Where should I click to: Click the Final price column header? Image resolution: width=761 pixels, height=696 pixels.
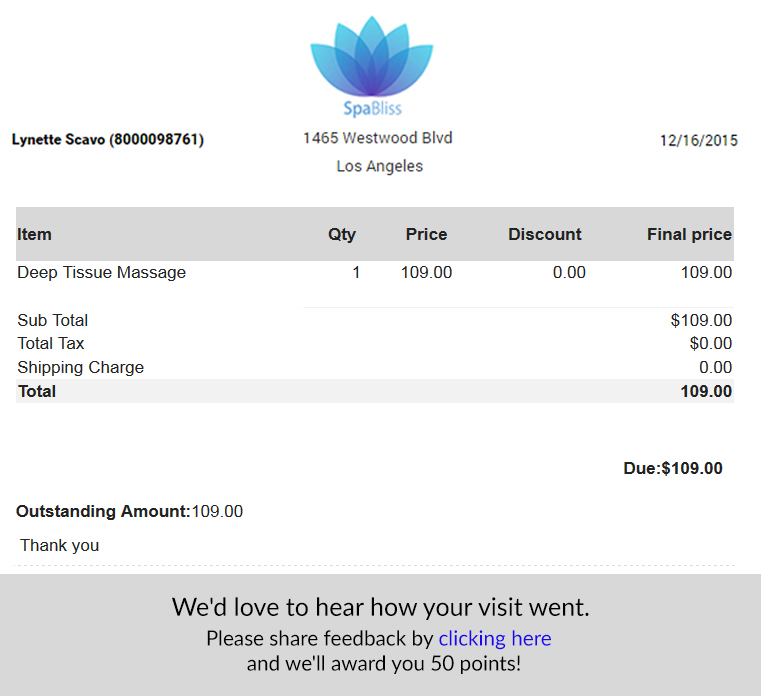[x=689, y=234]
